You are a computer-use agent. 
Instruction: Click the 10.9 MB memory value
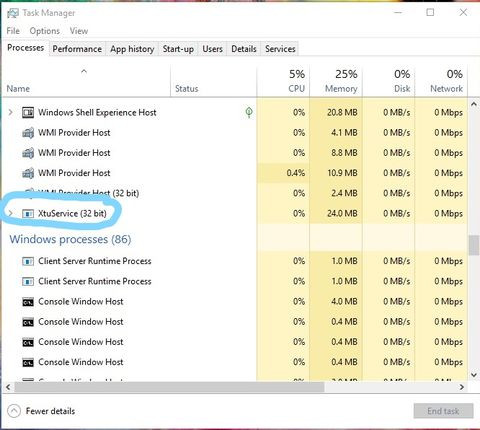tap(342, 173)
